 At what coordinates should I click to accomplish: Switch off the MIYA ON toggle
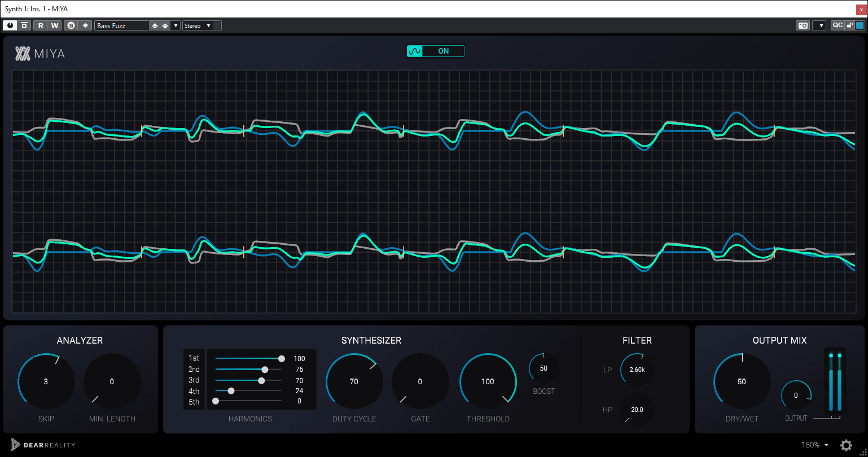pyautogui.click(x=435, y=51)
